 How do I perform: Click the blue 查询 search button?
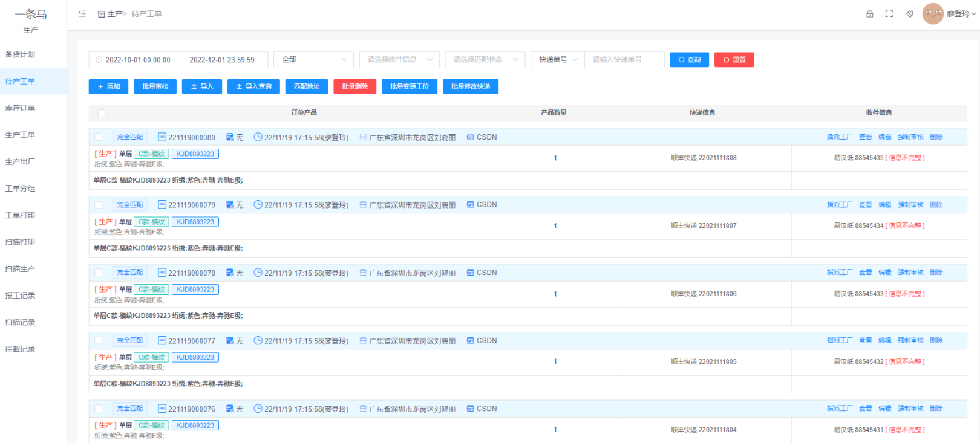coord(689,60)
